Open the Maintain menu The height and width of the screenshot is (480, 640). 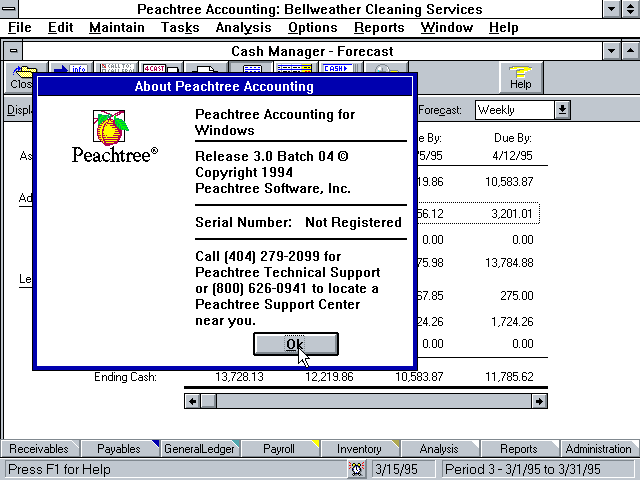coord(117,27)
